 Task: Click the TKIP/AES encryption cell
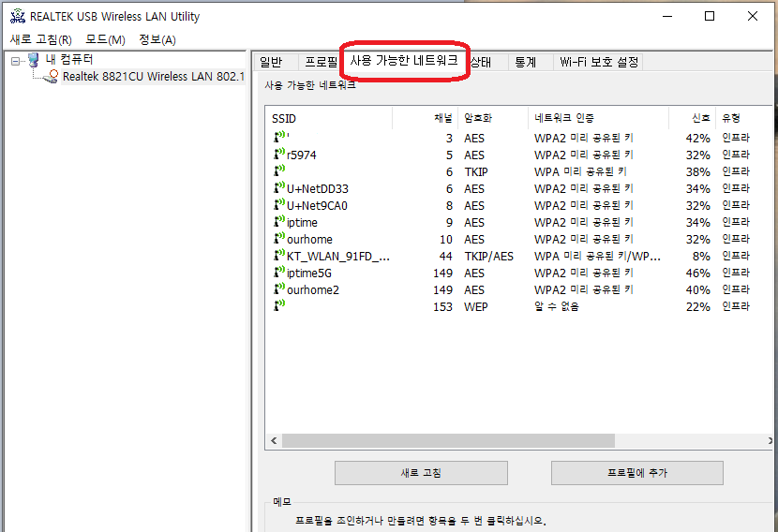pos(488,257)
